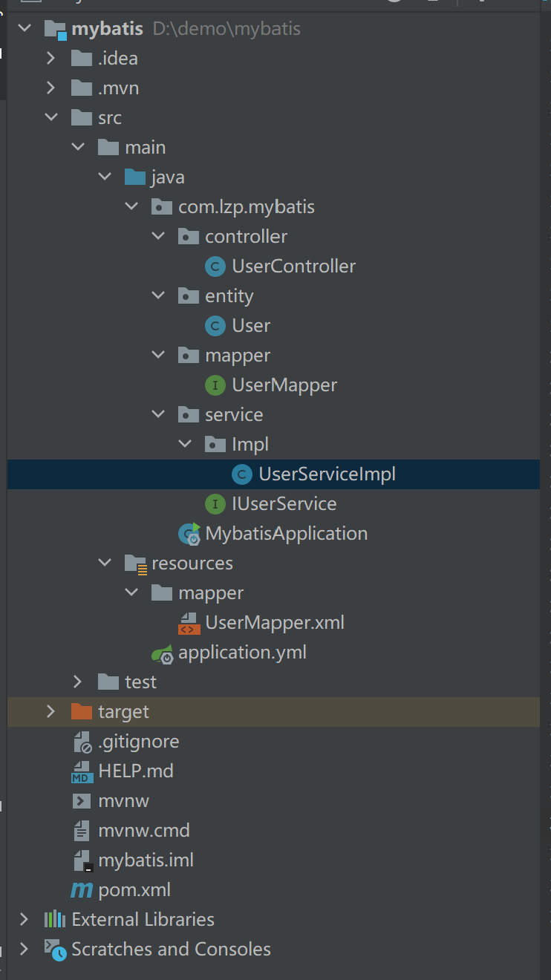551x980 pixels.
Task: Select the UserServiceImpl class
Action: pos(327,474)
